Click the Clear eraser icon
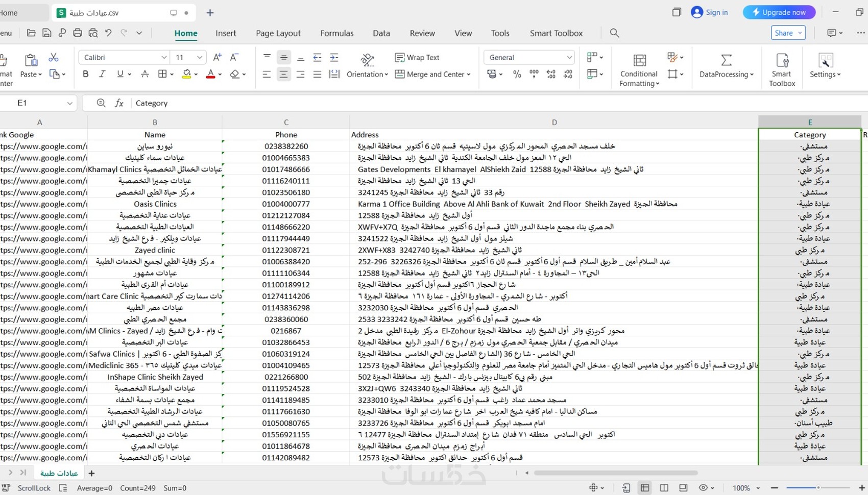868x495 pixels. [x=234, y=75]
